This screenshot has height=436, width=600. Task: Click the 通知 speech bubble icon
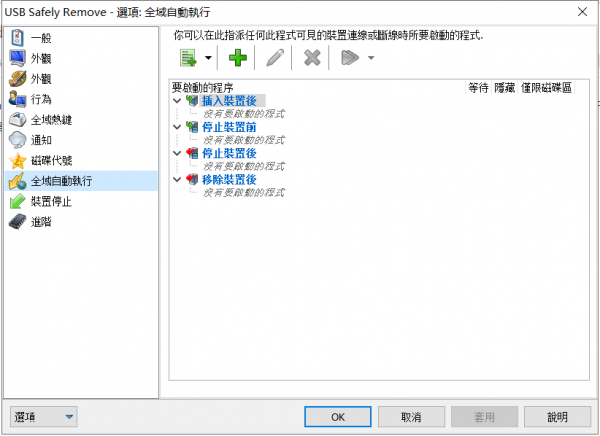(18, 140)
